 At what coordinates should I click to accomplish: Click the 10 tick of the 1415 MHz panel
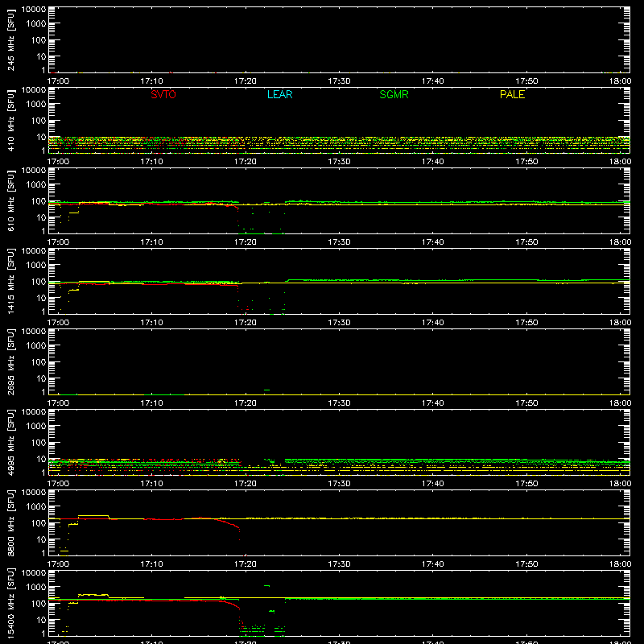click(x=42, y=298)
